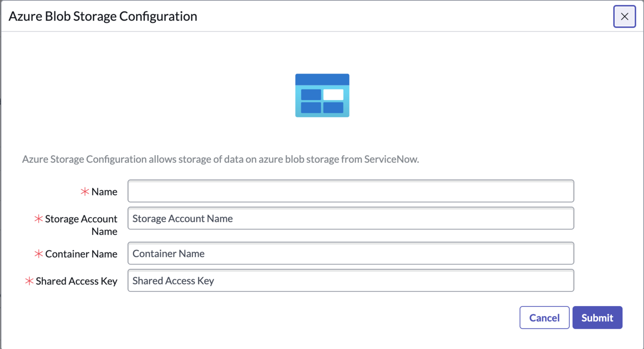644x349 pixels.
Task: Click the Azure Blob Storage icon
Action: point(322,95)
